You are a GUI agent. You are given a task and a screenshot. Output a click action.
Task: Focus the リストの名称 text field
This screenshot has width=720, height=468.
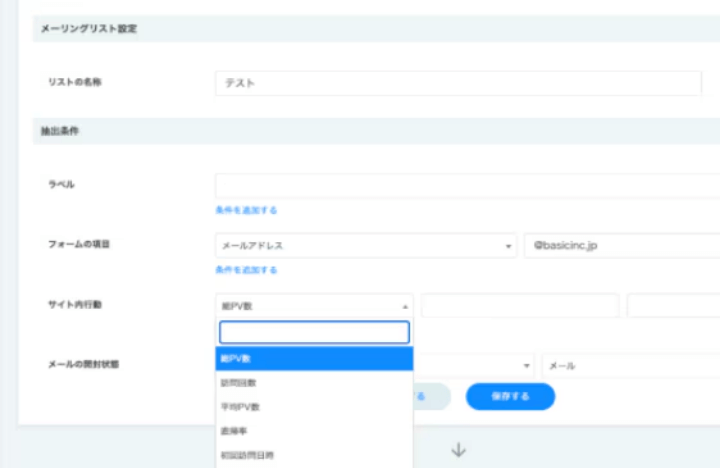[458, 83]
